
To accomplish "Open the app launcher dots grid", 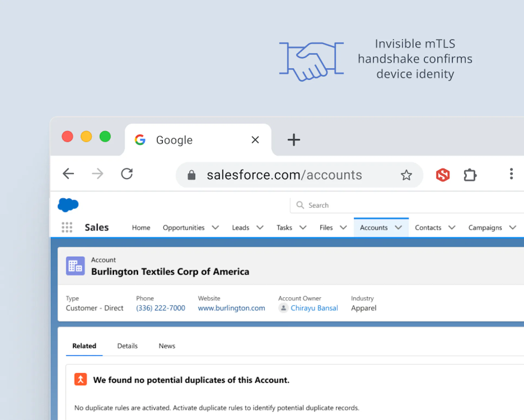I will pyautogui.click(x=67, y=227).
